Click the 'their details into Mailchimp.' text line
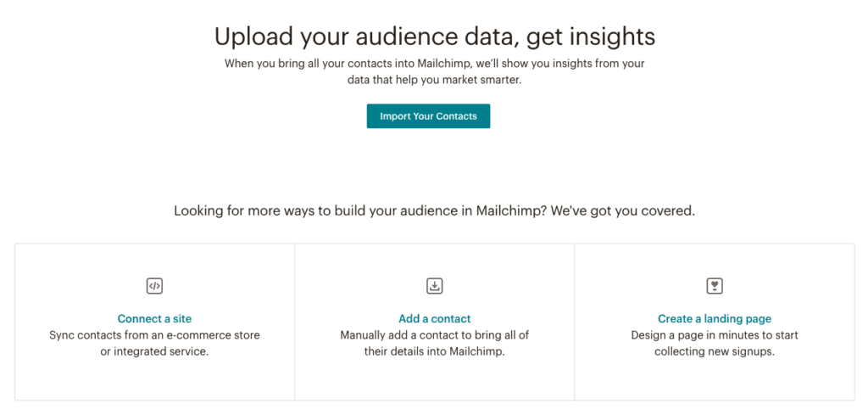The image size is (868, 415). coord(435,352)
